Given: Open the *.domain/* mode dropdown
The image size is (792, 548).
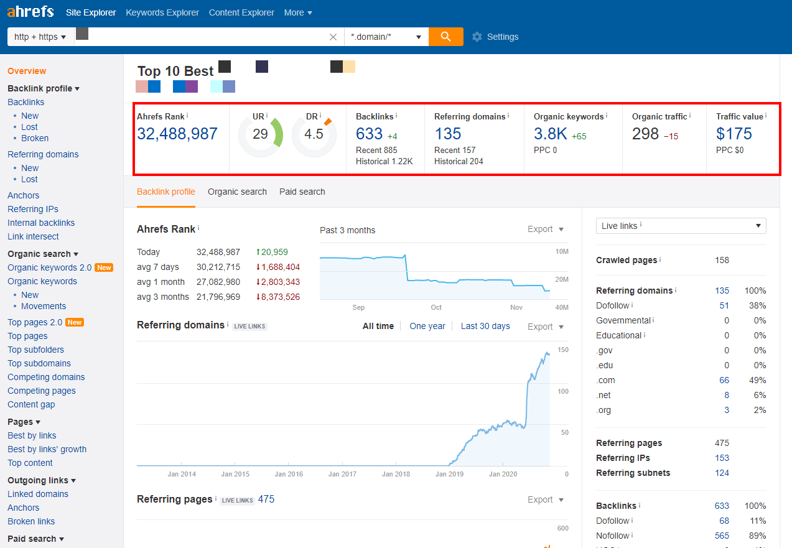Looking at the screenshot, I should coord(386,37).
